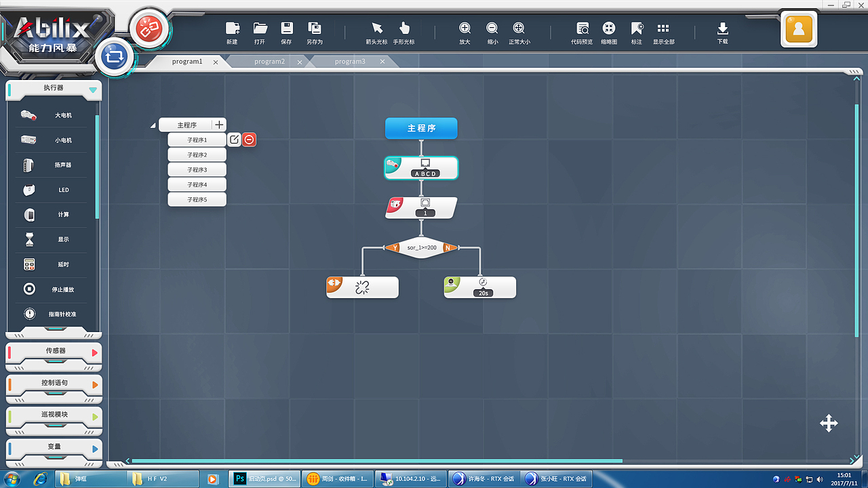Close the program3 tab

click(382, 62)
